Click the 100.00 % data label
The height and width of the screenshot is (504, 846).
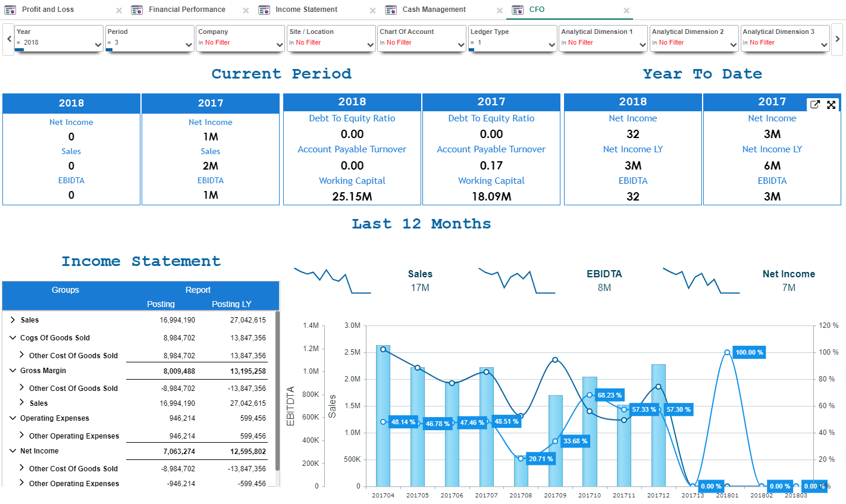click(x=749, y=352)
